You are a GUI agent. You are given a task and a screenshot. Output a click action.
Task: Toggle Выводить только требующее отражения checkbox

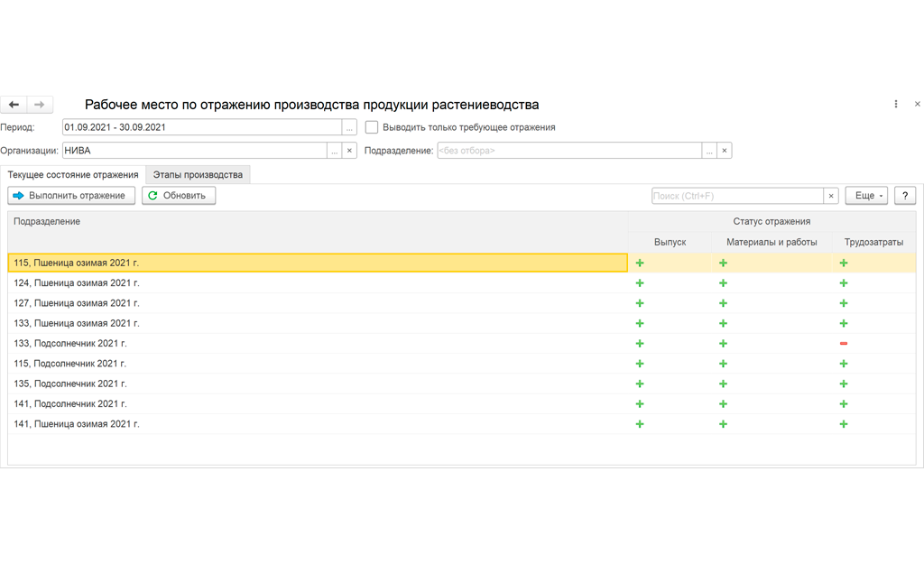click(371, 127)
